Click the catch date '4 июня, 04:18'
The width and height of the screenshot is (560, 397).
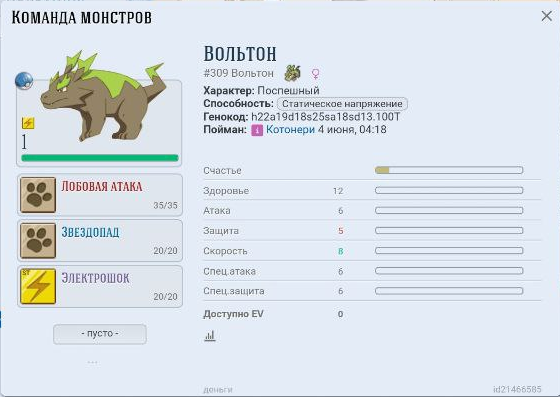(x=352, y=130)
